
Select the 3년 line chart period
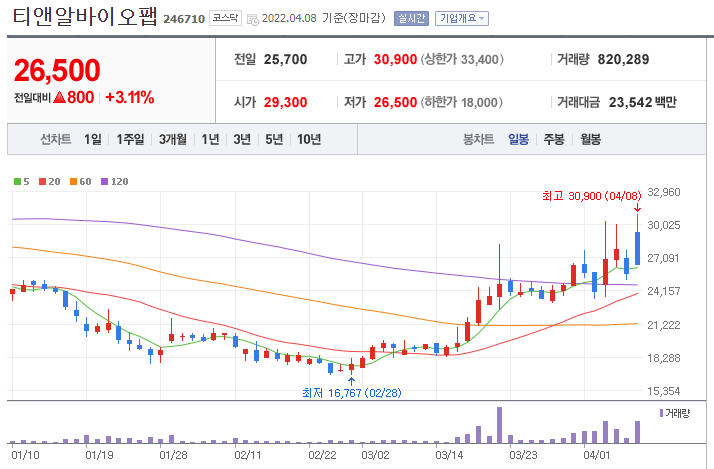242,139
